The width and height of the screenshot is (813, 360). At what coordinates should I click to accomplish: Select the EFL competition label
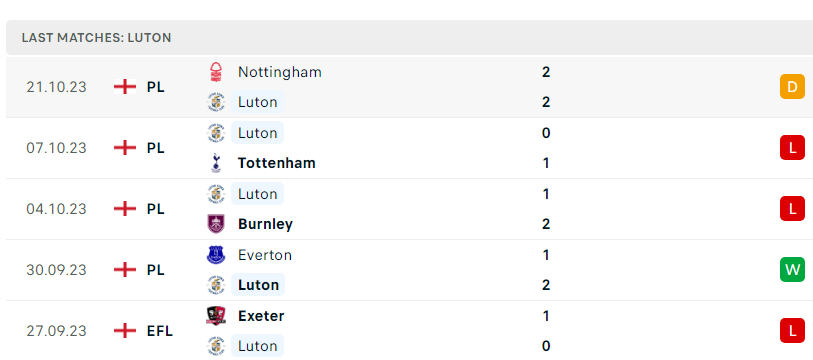pos(160,331)
